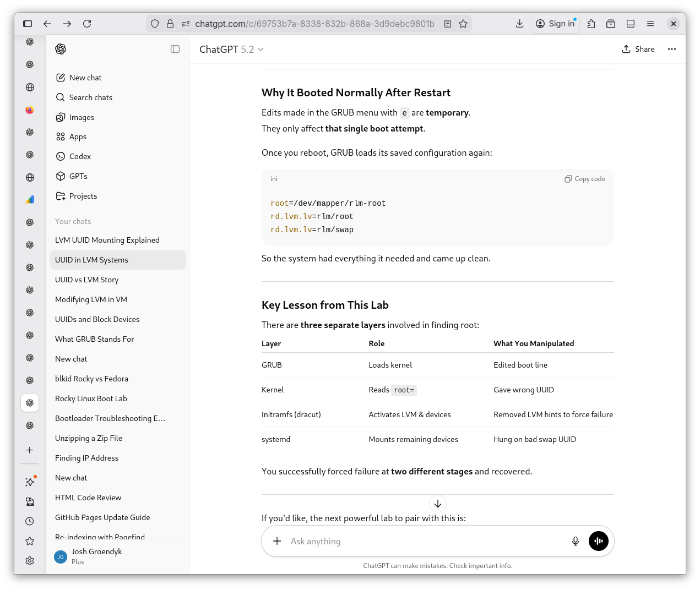Click the plus attachment icon in prompt box
Screen dimensions: 700x590
277,541
